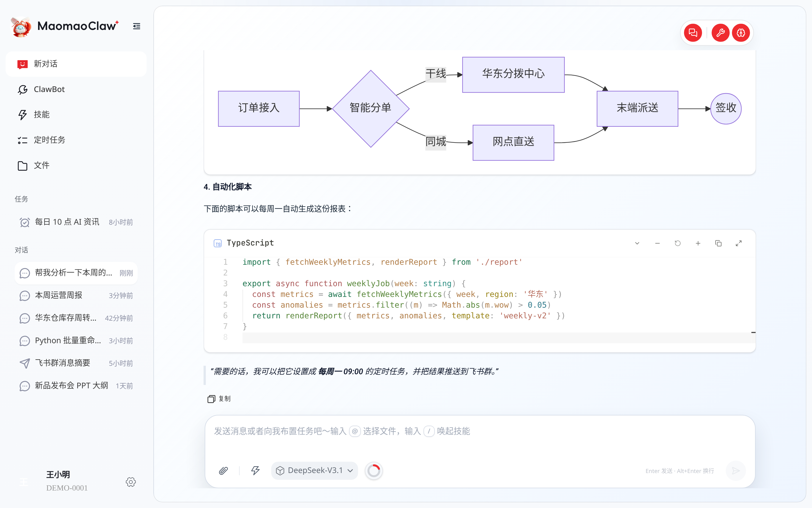The image size is (812, 508).
Task: Click the 网点直送 flowchart node
Action: (513, 143)
